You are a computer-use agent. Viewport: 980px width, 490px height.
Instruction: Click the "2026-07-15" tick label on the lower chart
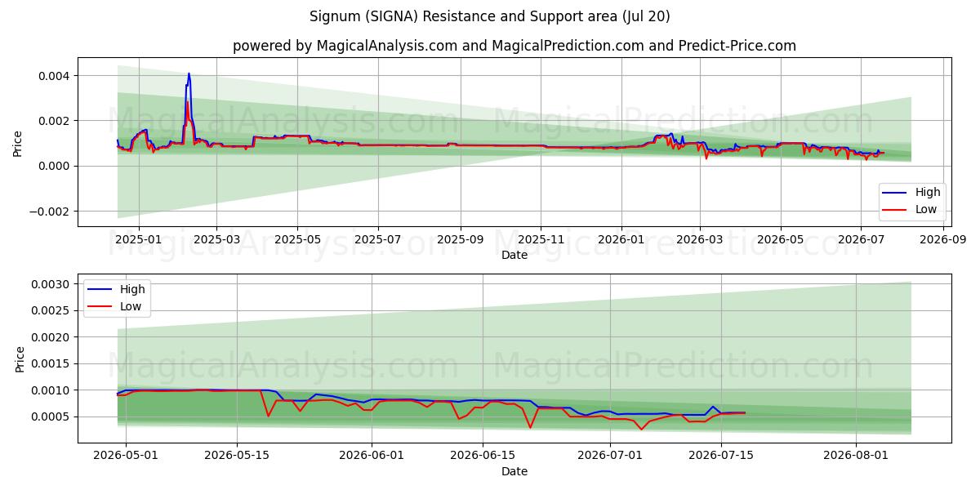click(721, 456)
